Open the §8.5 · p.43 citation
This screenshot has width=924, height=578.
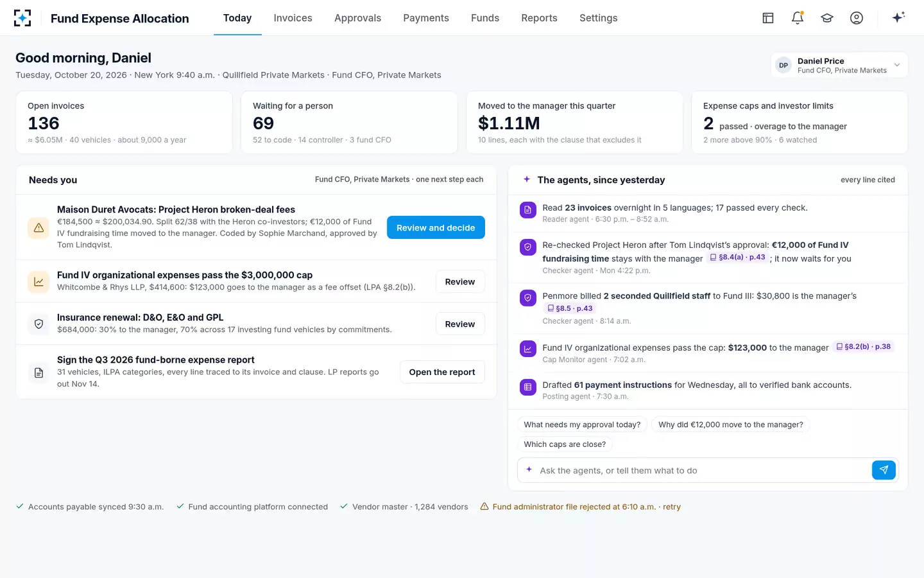pos(569,308)
